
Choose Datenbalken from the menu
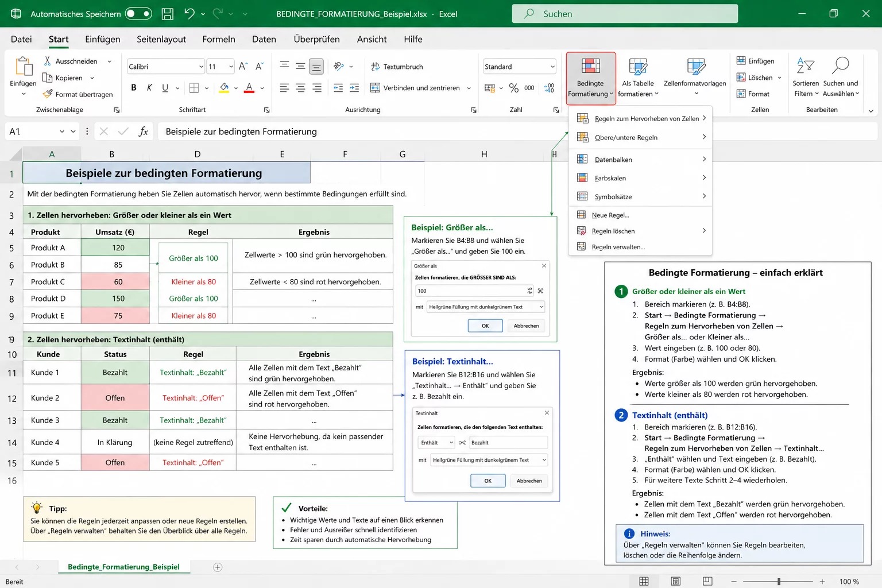(613, 160)
